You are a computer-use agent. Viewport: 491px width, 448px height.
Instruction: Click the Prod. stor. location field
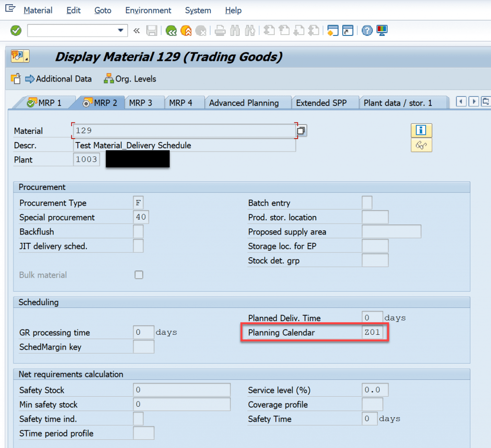pyautogui.click(x=375, y=217)
